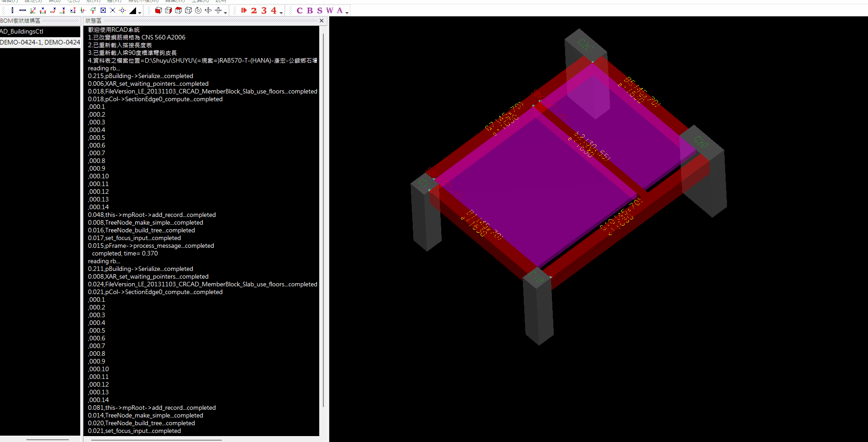Select the horizontal beam line tool

pos(22,10)
